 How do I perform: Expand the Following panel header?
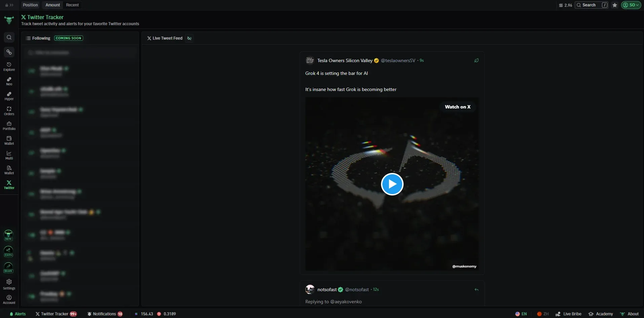point(38,38)
